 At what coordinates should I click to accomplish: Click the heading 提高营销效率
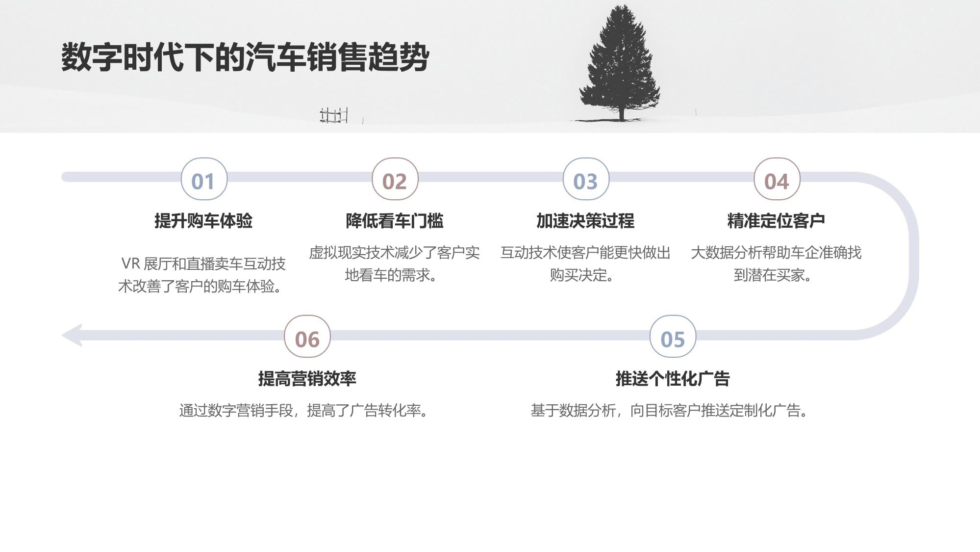click(x=307, y=378)
